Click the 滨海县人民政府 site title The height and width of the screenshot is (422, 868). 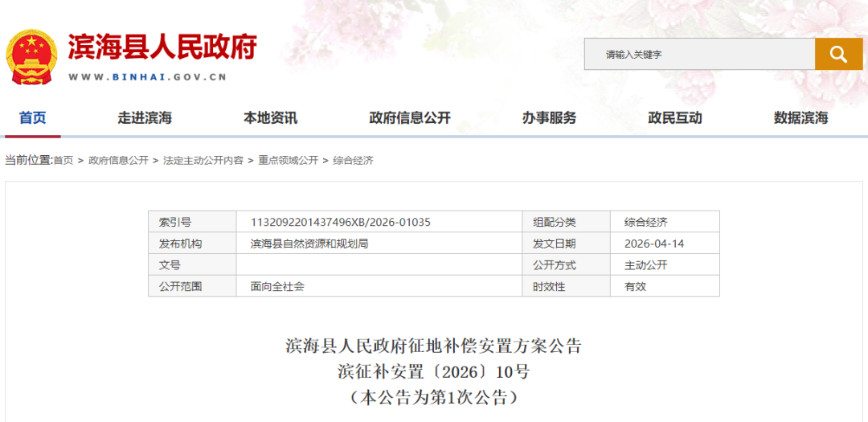click(x=162, y=47)
